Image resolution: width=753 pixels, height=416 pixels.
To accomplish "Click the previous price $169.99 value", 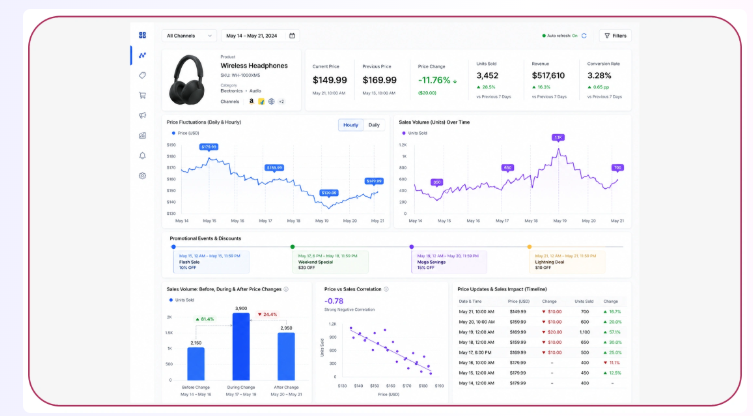I will point(379,80).
